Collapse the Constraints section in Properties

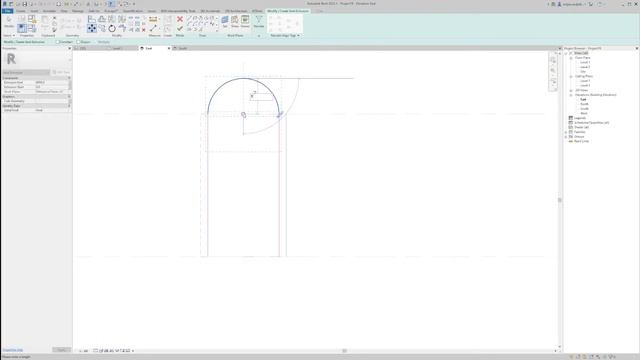pyautogui.click(x=69, y=78)
